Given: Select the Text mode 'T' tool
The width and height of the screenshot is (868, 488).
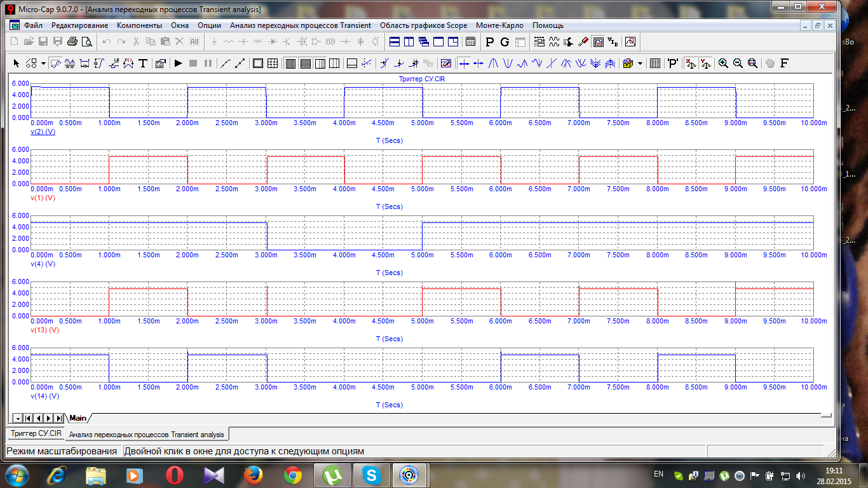Looking at the screenshot, I should pyautogui.click(x=143, y=63).
